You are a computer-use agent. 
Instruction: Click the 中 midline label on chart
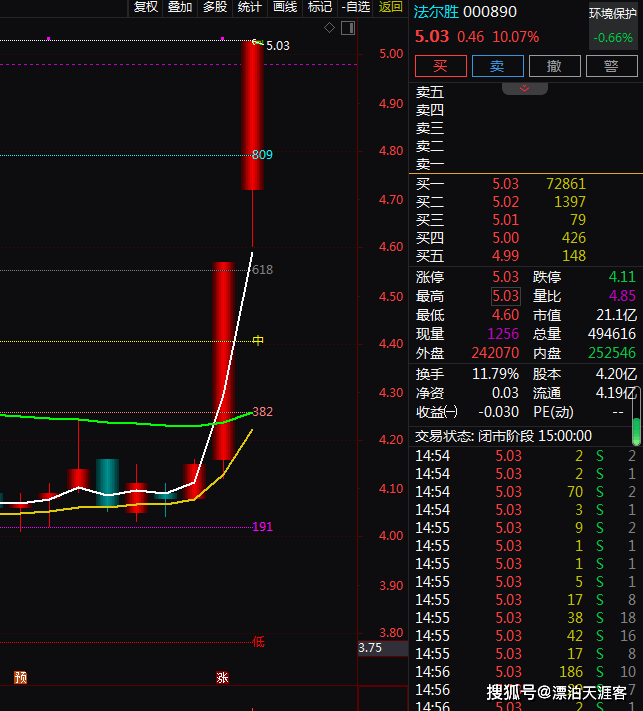tap(258, 340)
